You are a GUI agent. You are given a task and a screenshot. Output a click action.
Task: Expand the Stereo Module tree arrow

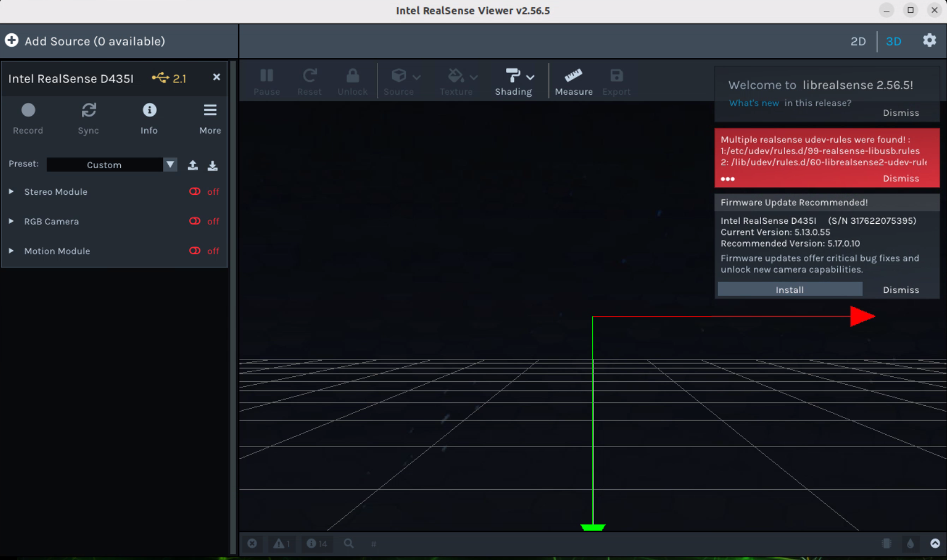click(11, 191)
